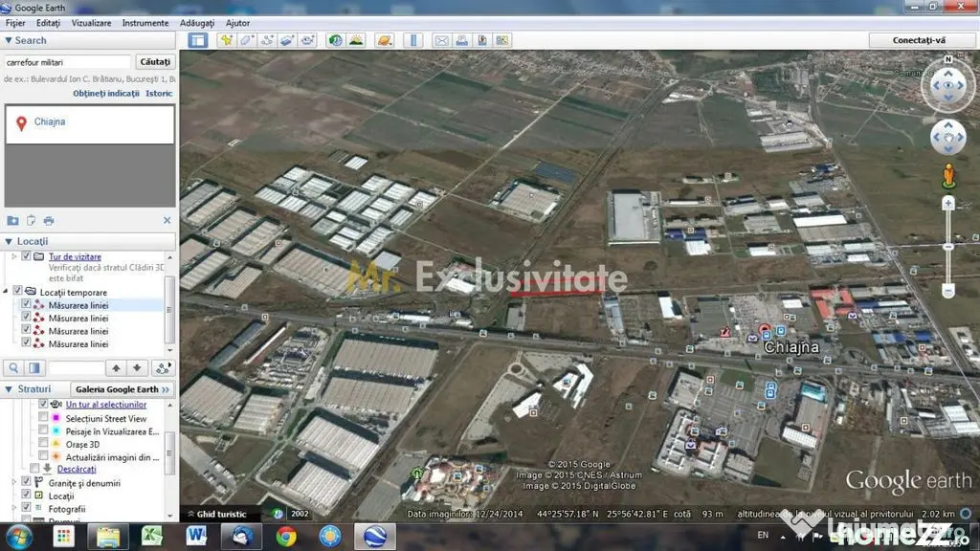
Task: Click the Print icon in the toolbar
Action: 462,40
